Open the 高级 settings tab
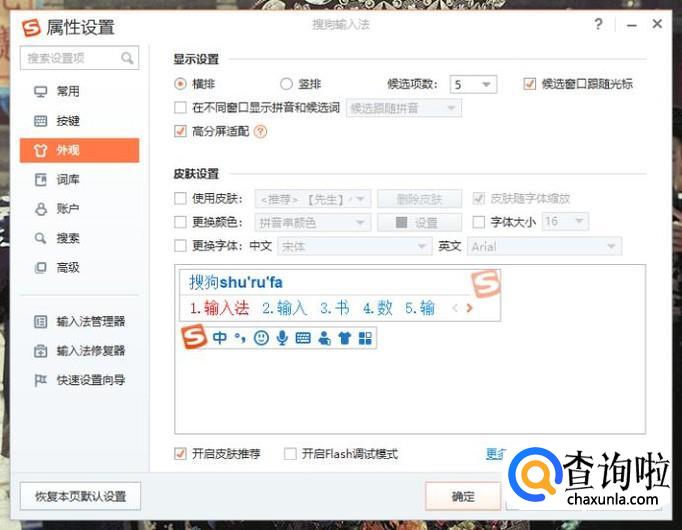 click(x=68, y=267)
